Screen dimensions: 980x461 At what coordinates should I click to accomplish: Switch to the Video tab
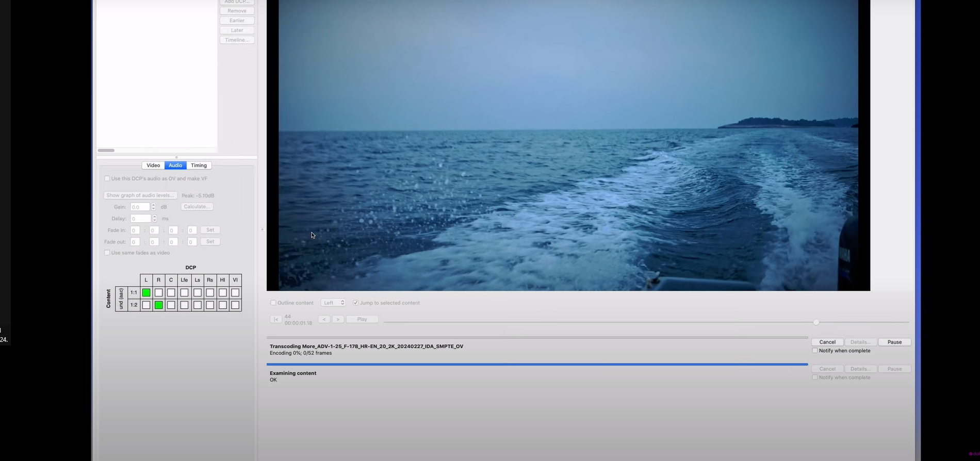click(153, 166)
